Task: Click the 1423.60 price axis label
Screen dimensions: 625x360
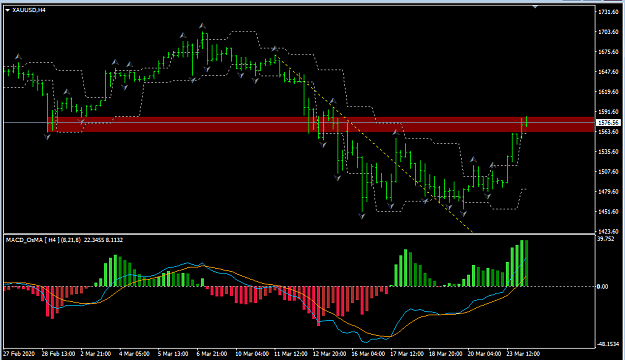Action: point(608,231)
